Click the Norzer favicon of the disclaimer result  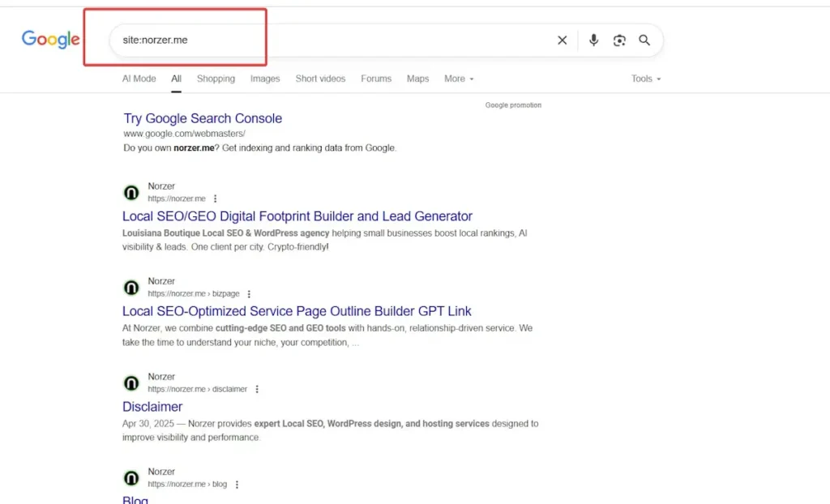coord(131,382)
